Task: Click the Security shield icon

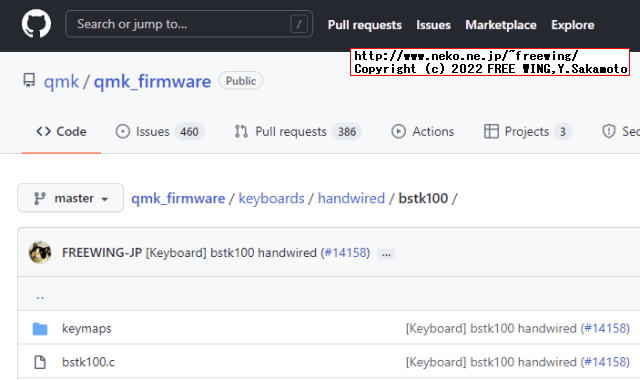Action: pyautogui.click(x=609, y=131)
